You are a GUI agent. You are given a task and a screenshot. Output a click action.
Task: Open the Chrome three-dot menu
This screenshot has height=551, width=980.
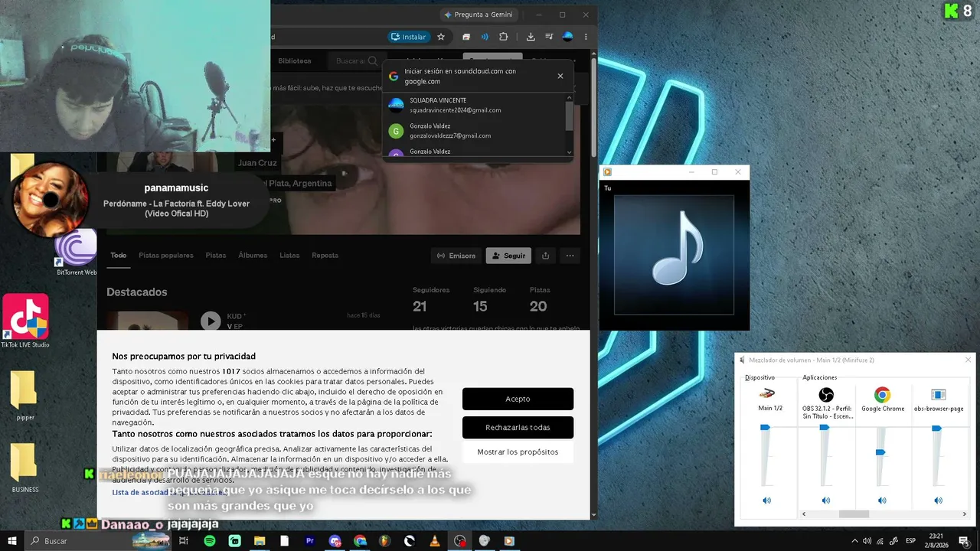point(586,37)
